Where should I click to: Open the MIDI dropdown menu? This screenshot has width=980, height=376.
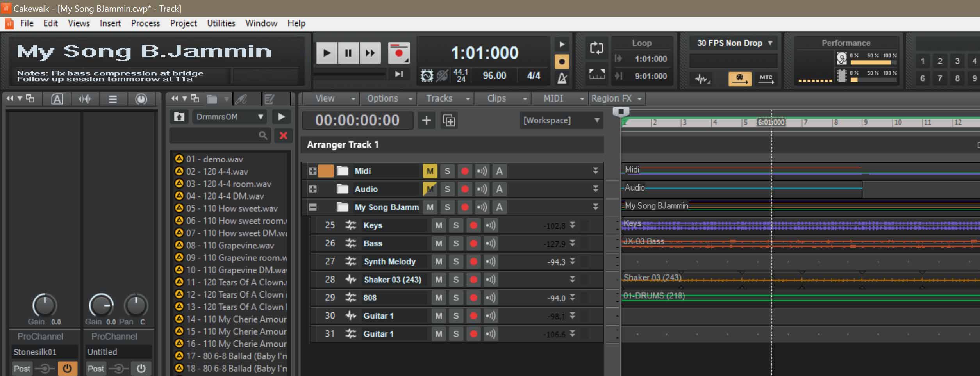[x=560, y=98]
